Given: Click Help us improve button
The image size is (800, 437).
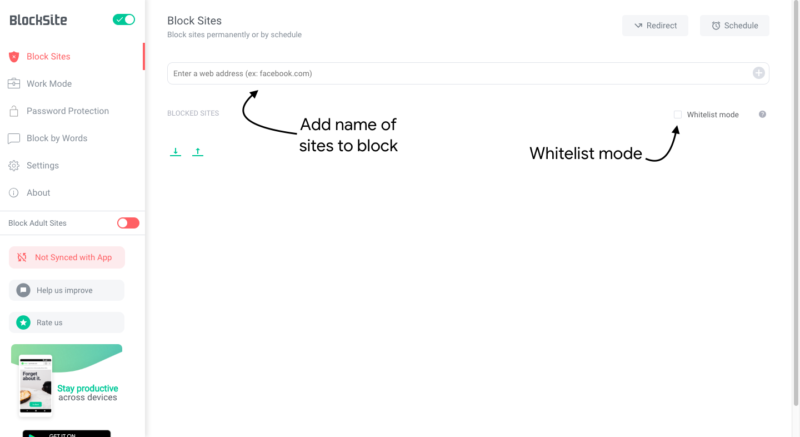Looking at the screenshot, I should (67, 290).
